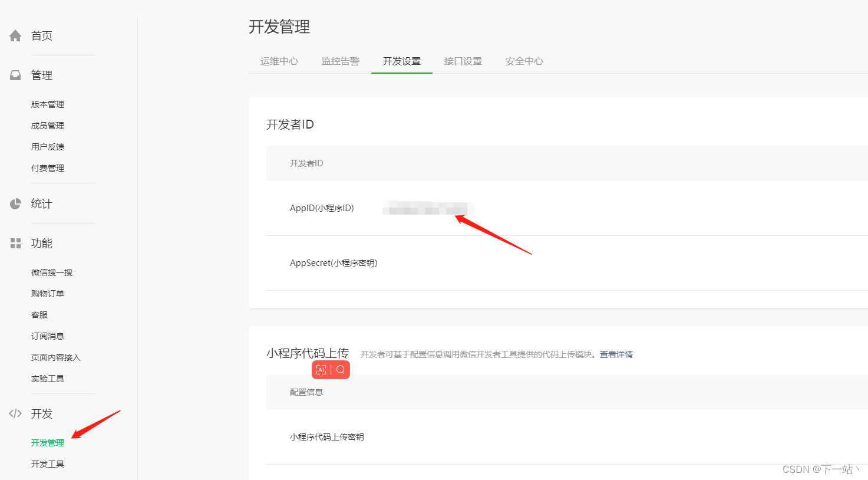Click the red floating translate icon
The width and height of the screenshot is (868, 480).
click(x=321, y=370)
